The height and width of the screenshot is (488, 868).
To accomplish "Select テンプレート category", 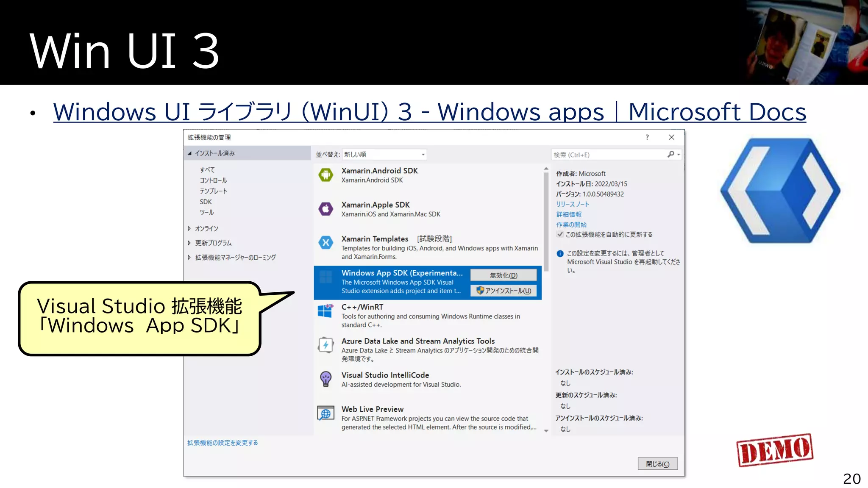I will pos(213,191).
